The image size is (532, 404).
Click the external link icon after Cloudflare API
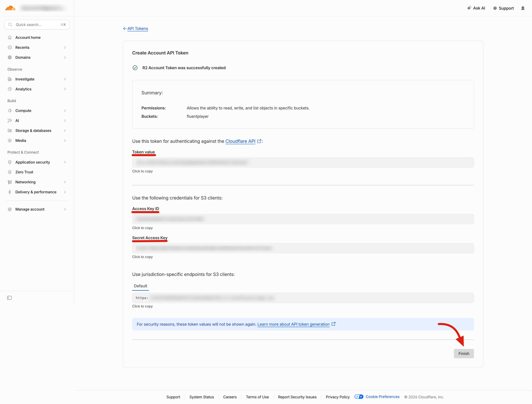click(259, 141)
